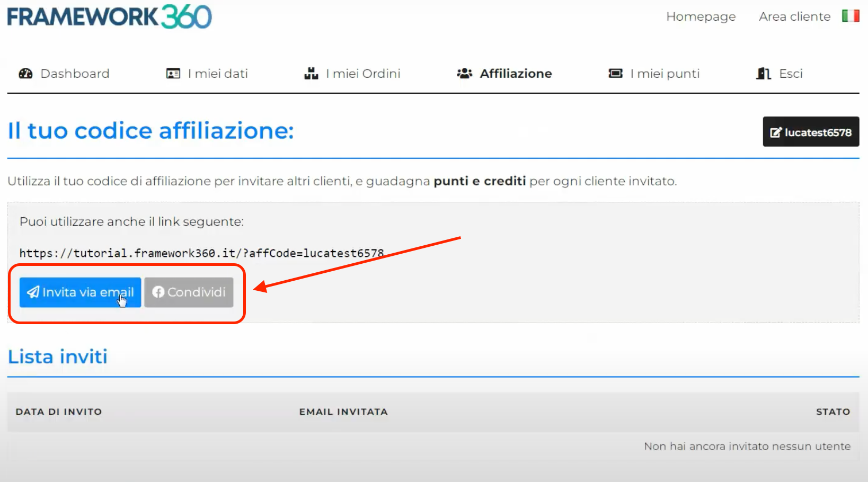Select the affiliation link URL text
The width and height of the screenshot is (868, 482).
click(201, 253)
